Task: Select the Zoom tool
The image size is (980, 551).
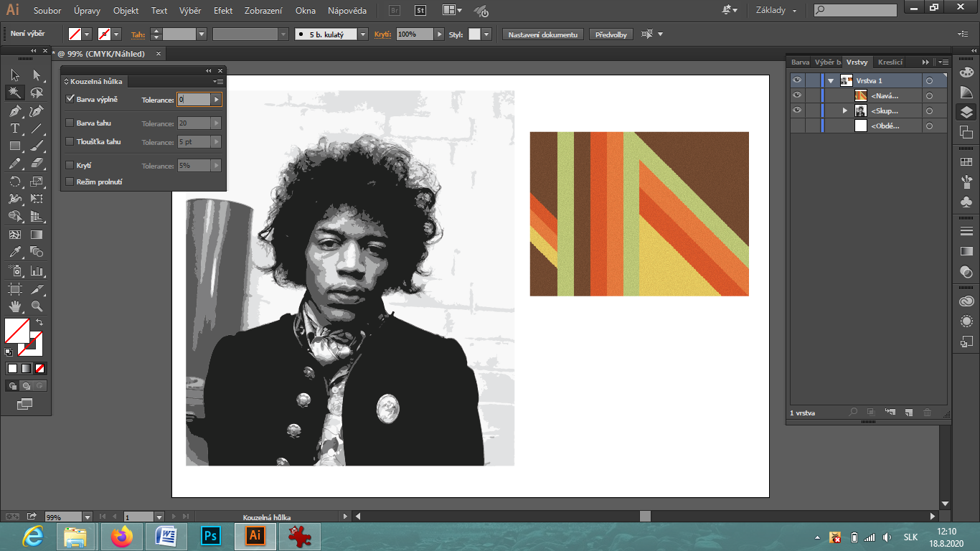Action: [x=37, y=306]
